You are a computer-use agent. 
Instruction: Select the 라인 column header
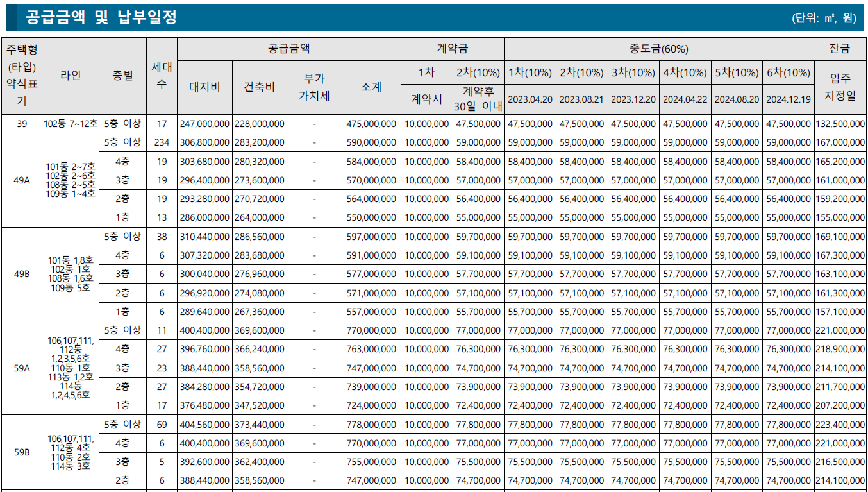[x=71, y=76]
